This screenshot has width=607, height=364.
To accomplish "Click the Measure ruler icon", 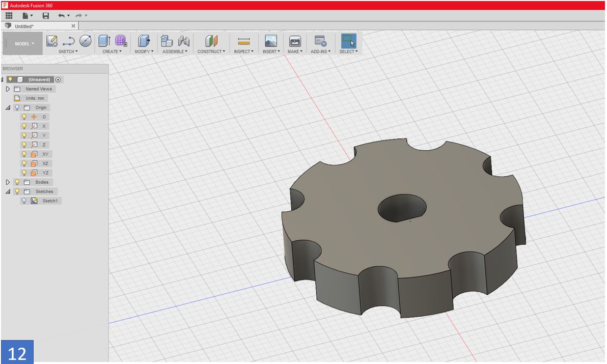I will 244,41.
